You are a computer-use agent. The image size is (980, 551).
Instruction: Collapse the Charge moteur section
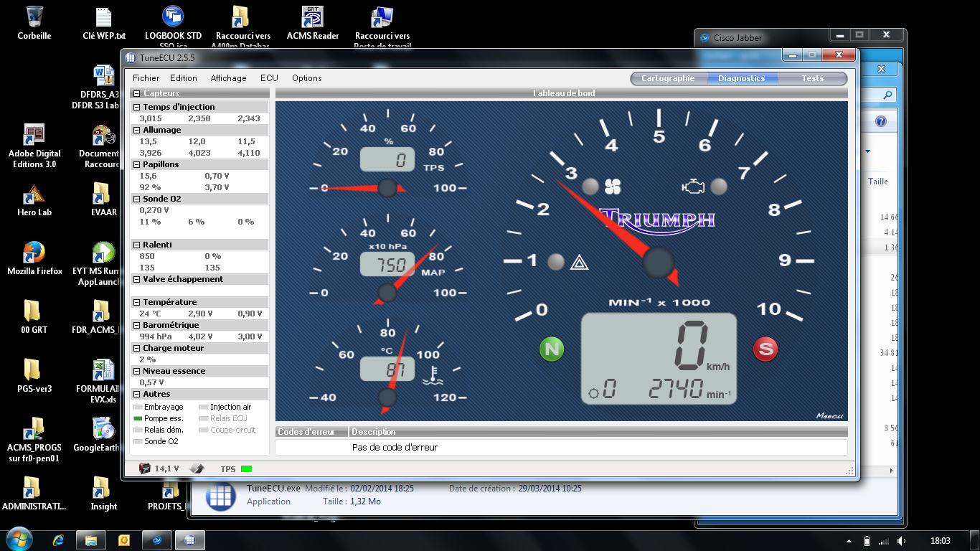pyautogui.click(x=136, y=348)
